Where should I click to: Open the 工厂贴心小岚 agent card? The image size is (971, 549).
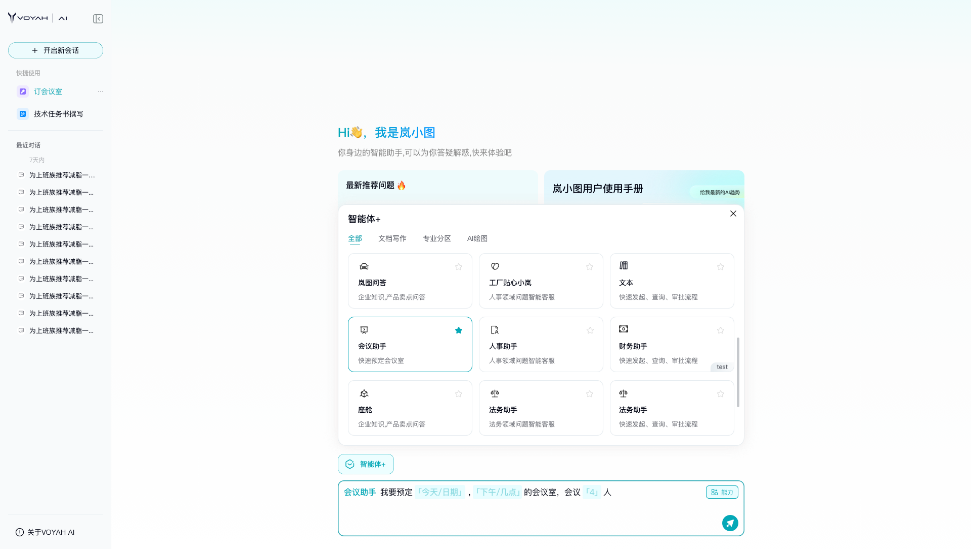(540, 281)
